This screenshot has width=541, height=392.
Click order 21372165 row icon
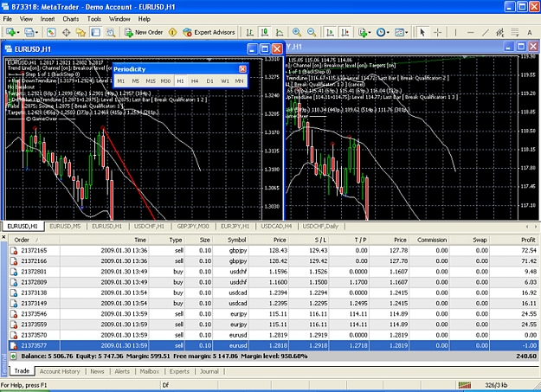click(14, 251)
